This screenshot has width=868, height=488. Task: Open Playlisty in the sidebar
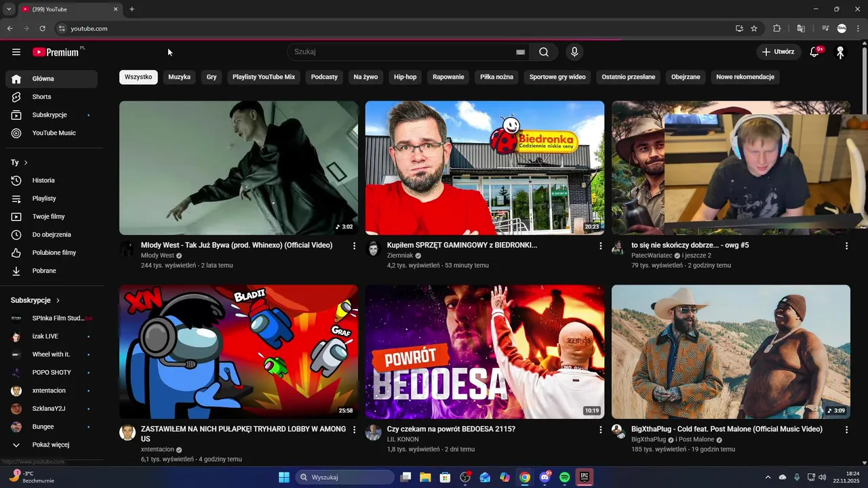click(x=52, y=199)
